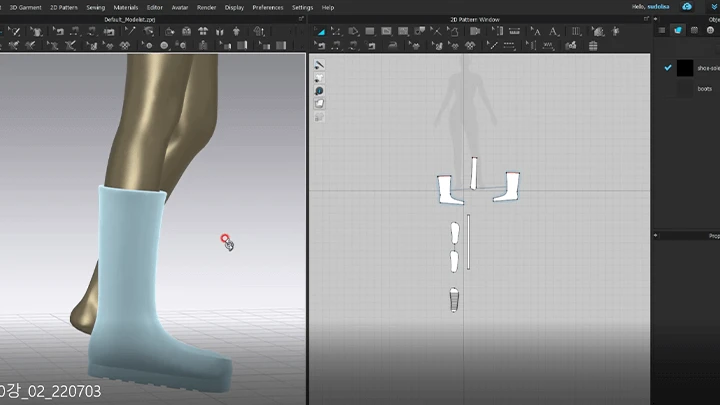This screenshot has height=405, width=720.
Task: Click the dark boots fabric swatch
Action: (685, 89)
